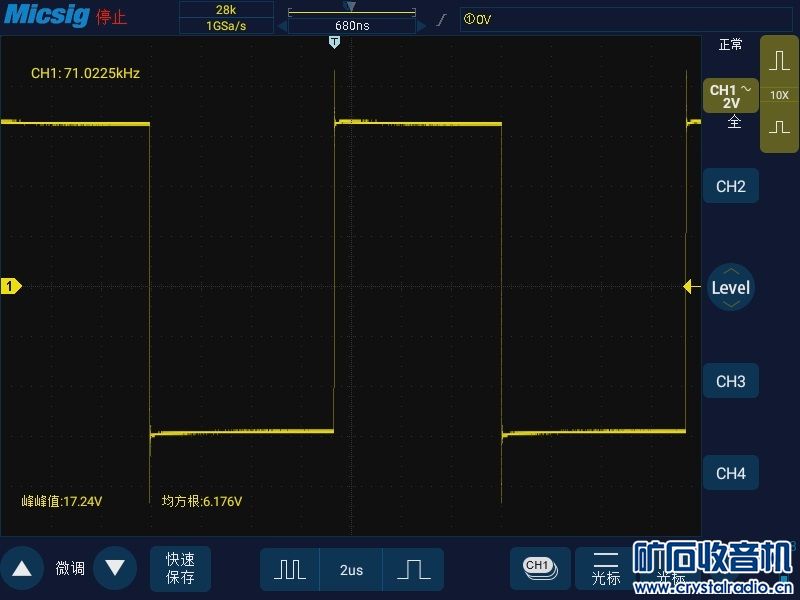The image size is (800, 600).
Task: Compress timebase with multi-pulse icon
Action: (x=290, y=569)
